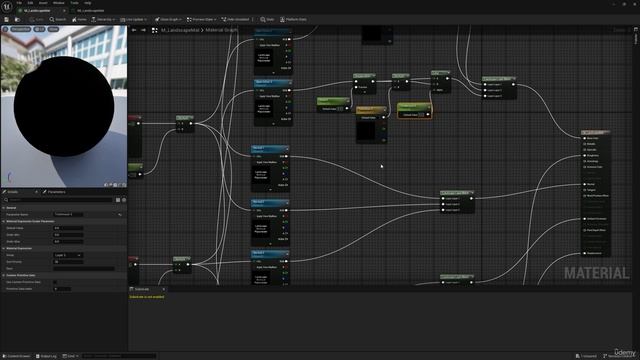Screen dimensions: 640x360
Task: Click the graph breadcrumb grid icon
Action: (155, 30)
